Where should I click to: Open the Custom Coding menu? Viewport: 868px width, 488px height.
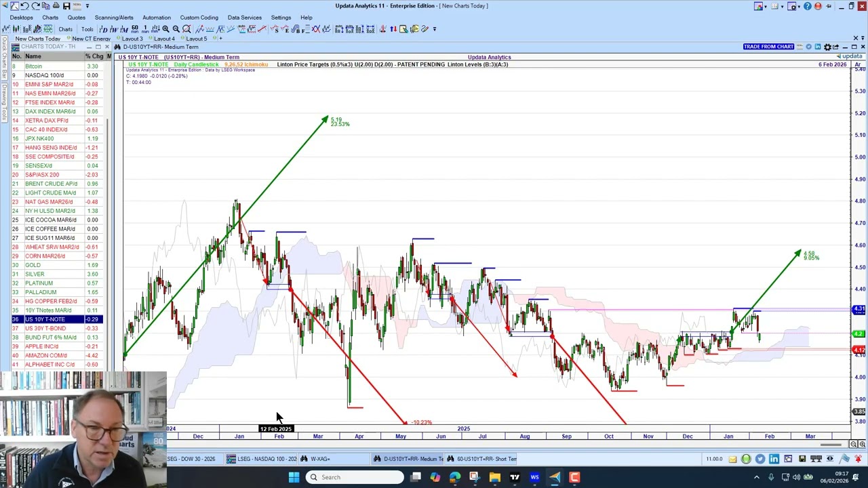click(199, 18)
